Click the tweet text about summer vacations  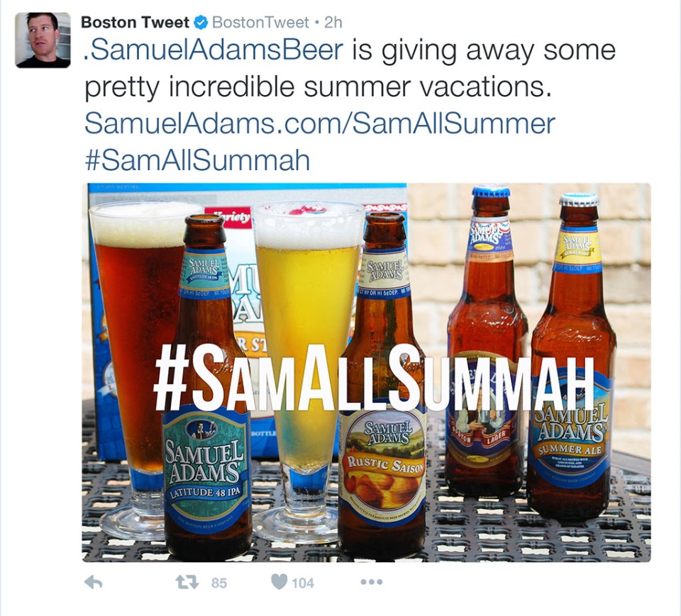pyautogui.click(x=350, y=69)
